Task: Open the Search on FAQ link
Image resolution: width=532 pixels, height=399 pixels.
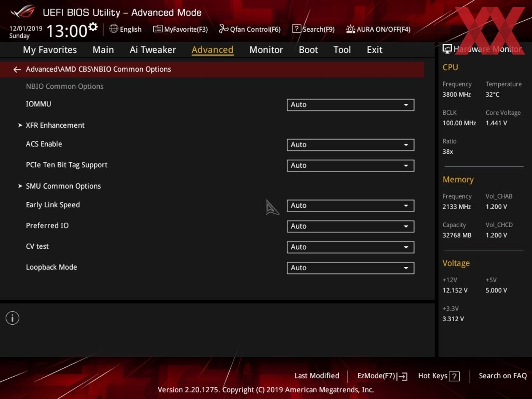Action: click(503, 376)
